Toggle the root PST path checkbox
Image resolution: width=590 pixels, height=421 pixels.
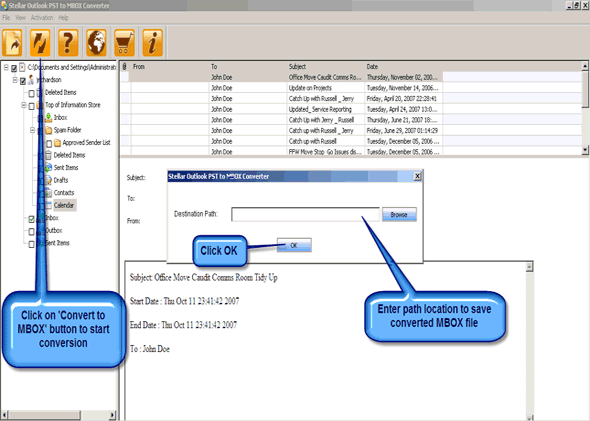(x=14, y=68)
